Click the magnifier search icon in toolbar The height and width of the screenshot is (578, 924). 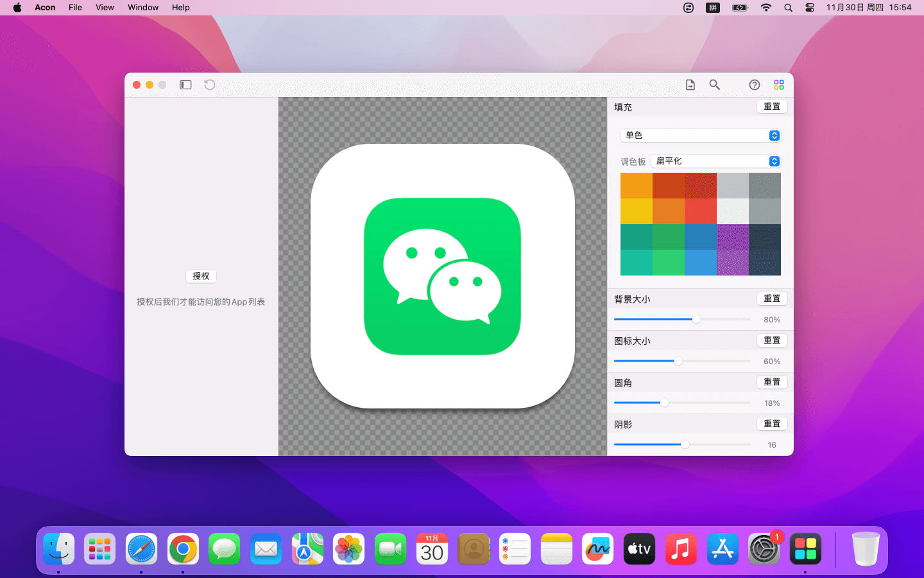[x=714, y=85]
